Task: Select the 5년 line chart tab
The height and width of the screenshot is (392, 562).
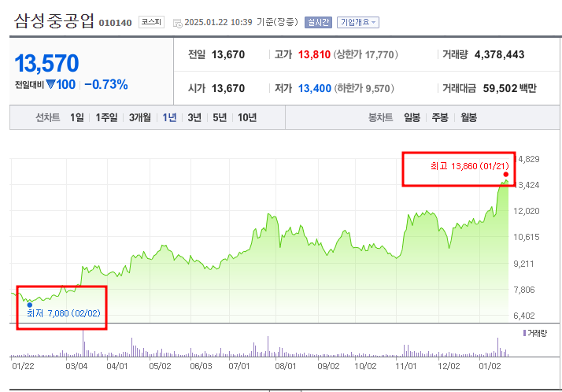Action: [x=220, y=117]
